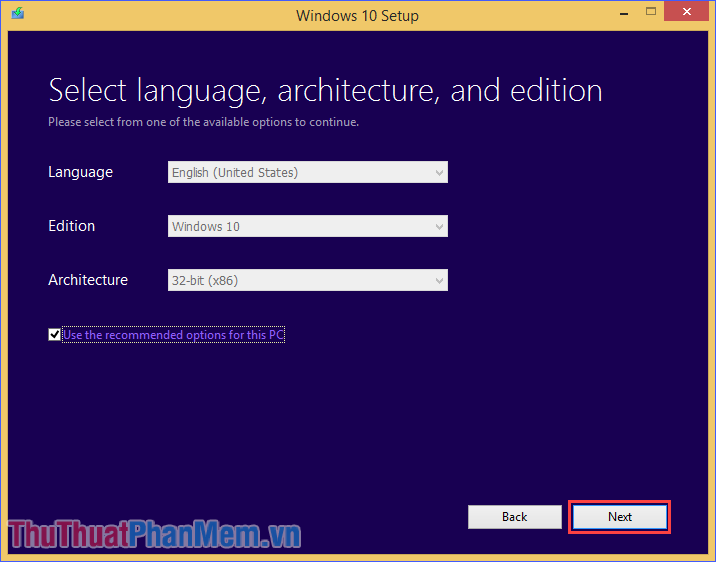The height and width of the screenshot is (562, 716).
Task: Click the 'Select language, architecture, and edition' heading
Action: coord(325,90)
